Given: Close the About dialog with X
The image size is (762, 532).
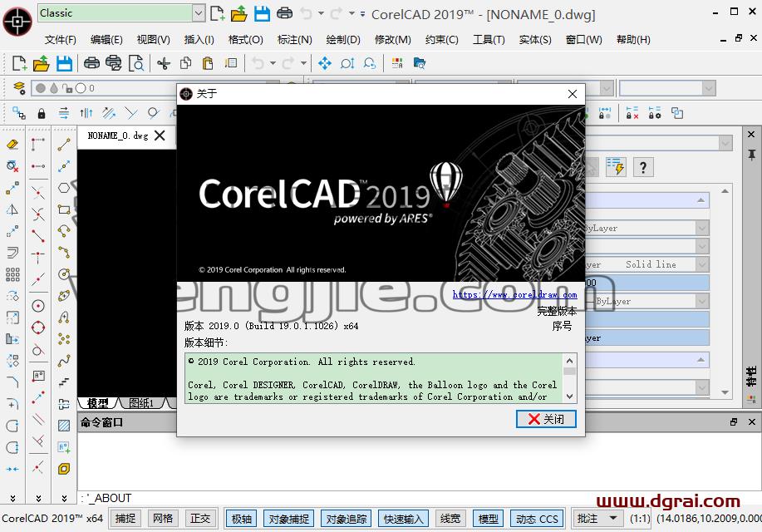Looking at the screenshot, I should click(573, 94).
